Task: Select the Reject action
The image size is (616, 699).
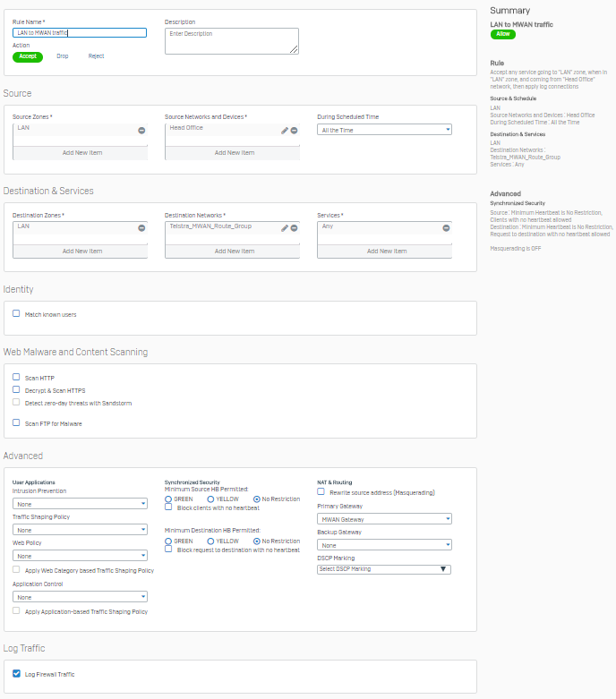Action: tap(96, 56)
